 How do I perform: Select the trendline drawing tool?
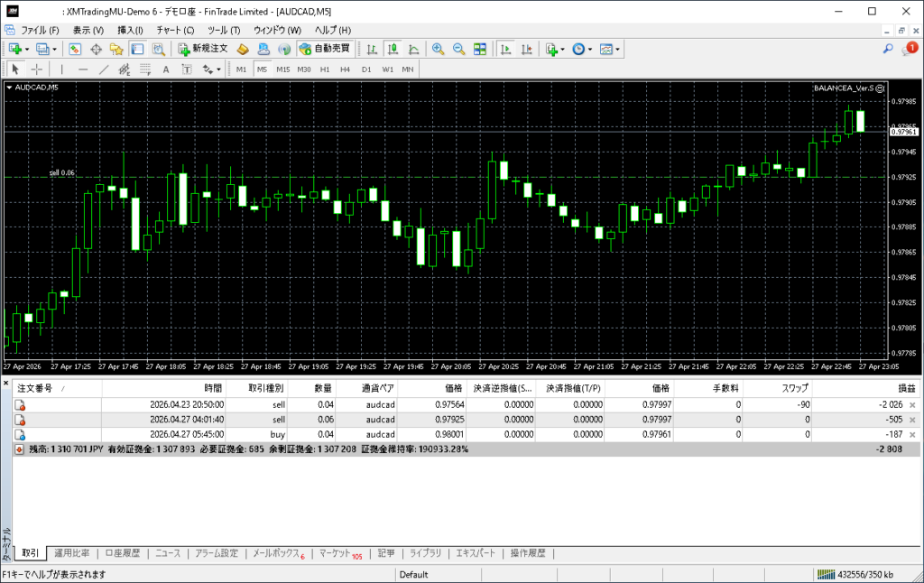(104, 69)
